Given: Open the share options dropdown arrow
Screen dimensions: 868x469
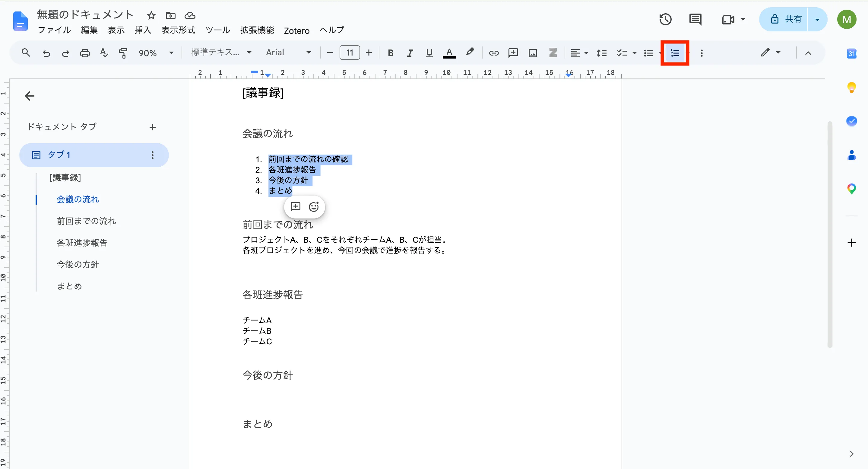Looking at the screenshot, I should click(817, 19).
